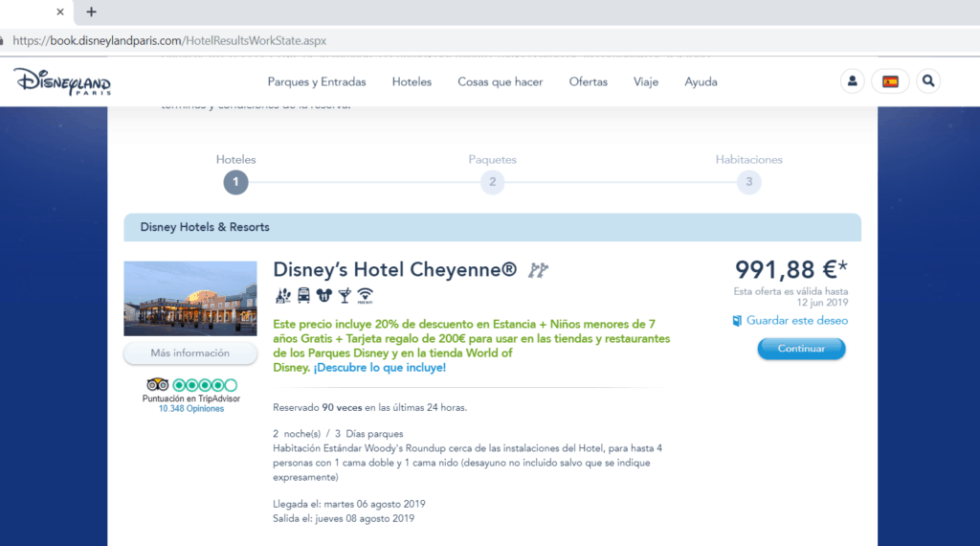Click 'Salida el: jueves 08 agosto 2019'
The image size is (980, 546).
[344, 518]
